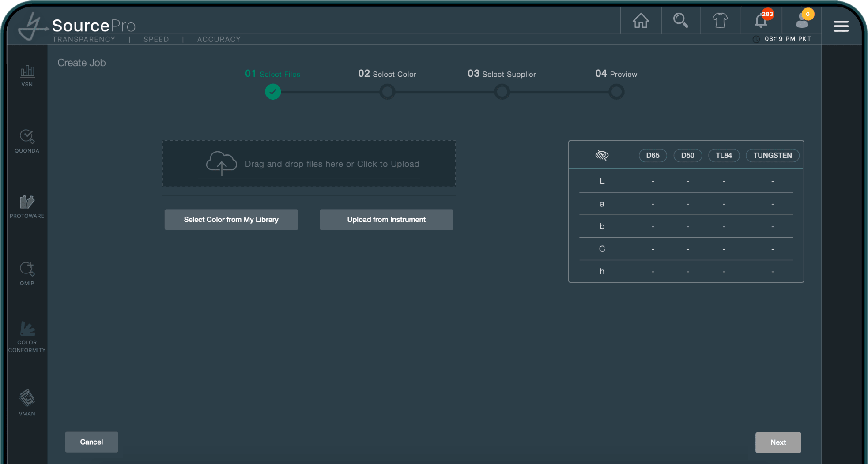Click the SourcePro logo
This screenshot has height=464, width=868.
pos(77,27)
